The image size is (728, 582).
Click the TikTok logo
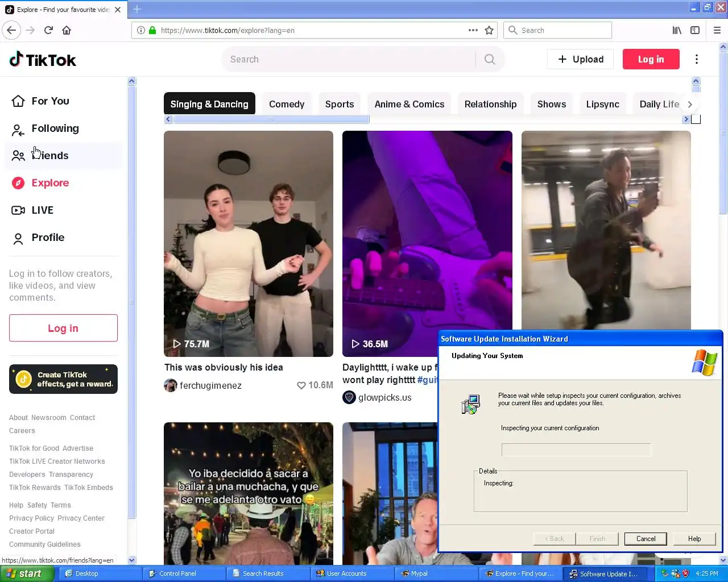pyautogui.click(x=43, y=60)
